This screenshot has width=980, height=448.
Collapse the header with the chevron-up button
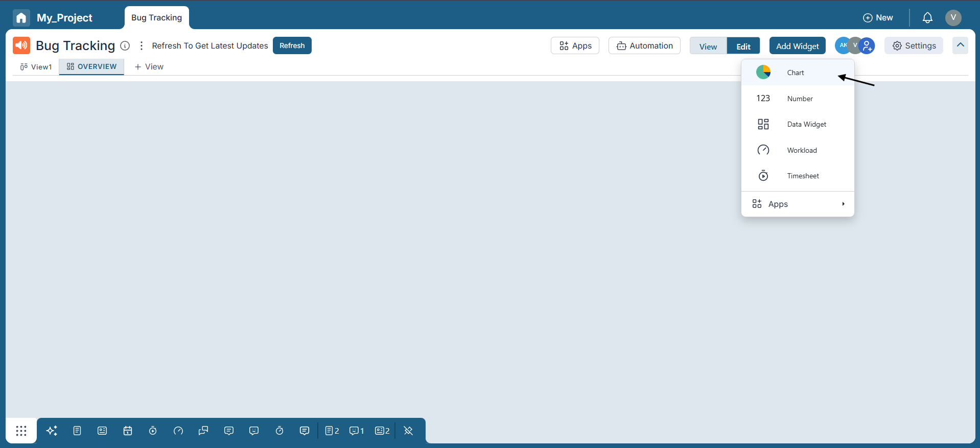point(961,45)
